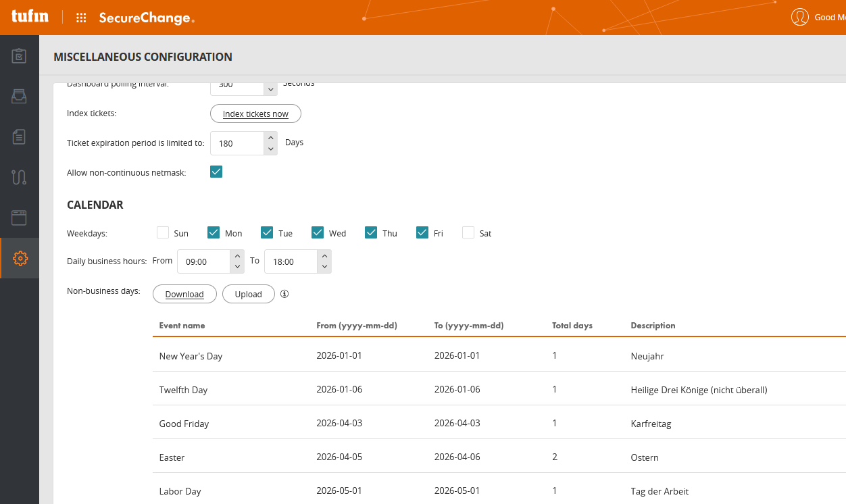
Task: Open the window panel sidebar icon
Action: pos(19,218)
